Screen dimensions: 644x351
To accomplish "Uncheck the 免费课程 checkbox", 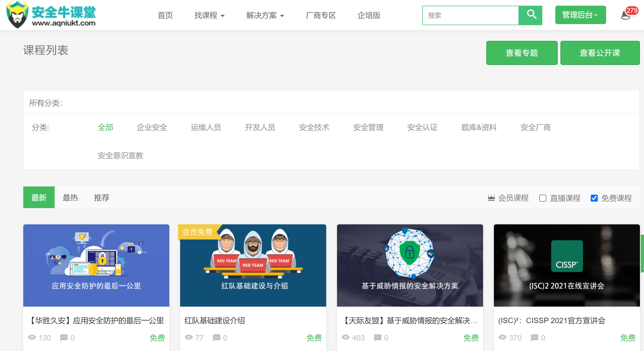I will [594, 198].
